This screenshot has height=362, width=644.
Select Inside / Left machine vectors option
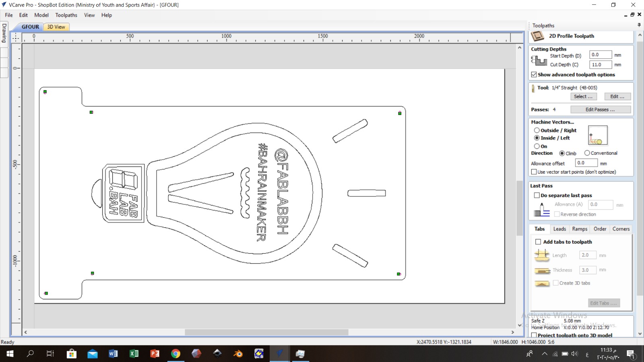[x=537, y=138]
